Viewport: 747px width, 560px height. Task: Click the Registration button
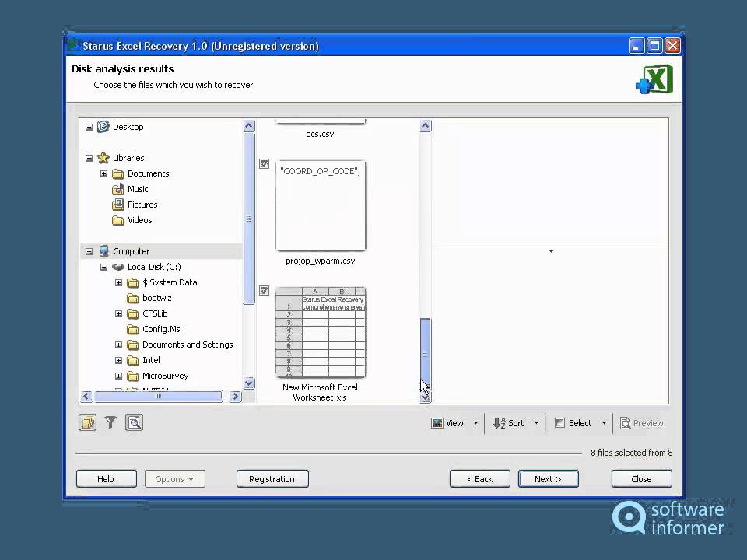272,479
